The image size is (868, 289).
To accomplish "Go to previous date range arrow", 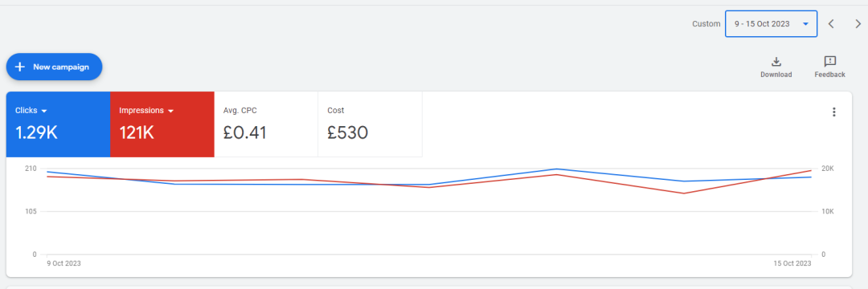I will click(x=831, y=24).
